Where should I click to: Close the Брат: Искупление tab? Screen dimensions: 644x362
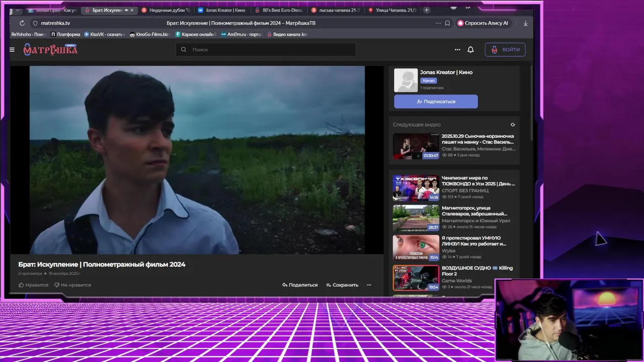point(132,10)
